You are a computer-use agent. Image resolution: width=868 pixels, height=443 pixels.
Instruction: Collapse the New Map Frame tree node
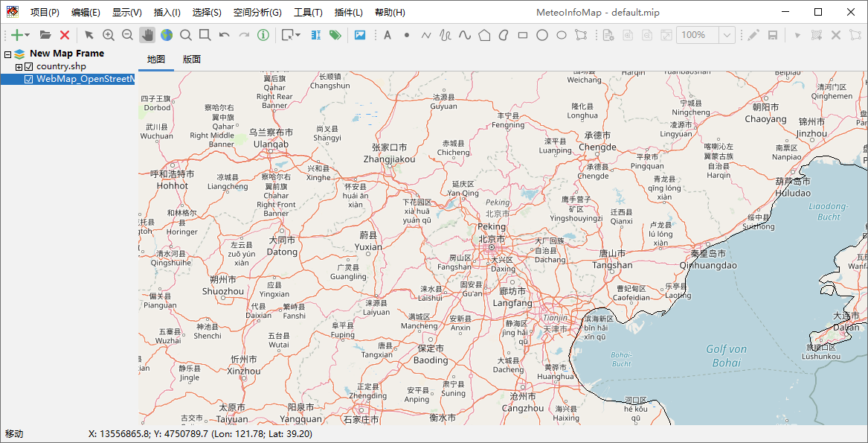coord(7,54)
